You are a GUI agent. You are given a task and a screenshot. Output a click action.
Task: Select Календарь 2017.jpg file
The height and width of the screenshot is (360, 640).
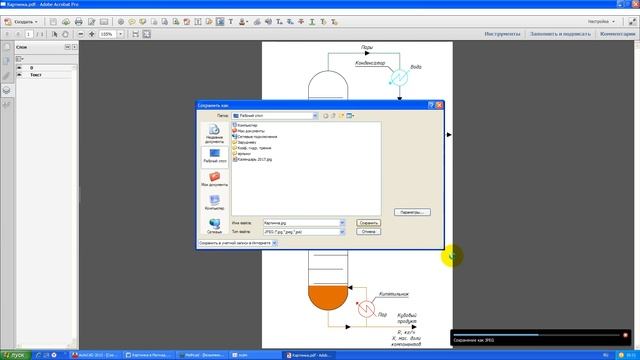[x=252, y=160]
